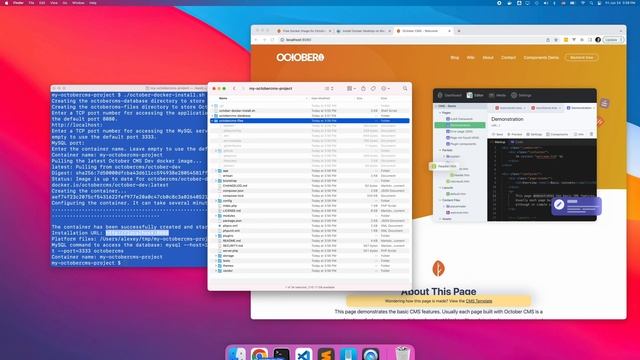Follow the CMS Template link

tap(479, 301)
